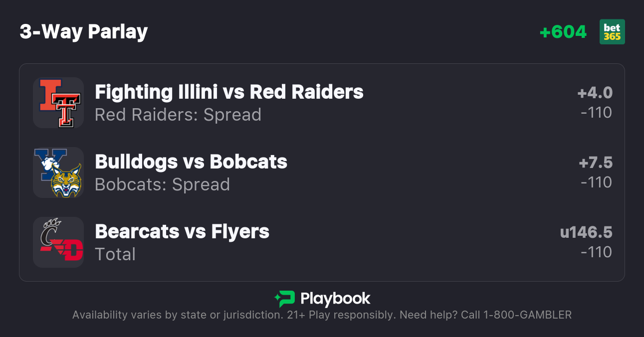Select the u146.5 total line
Viewport: 644px width, 337px height.
[x=586, y=232]
